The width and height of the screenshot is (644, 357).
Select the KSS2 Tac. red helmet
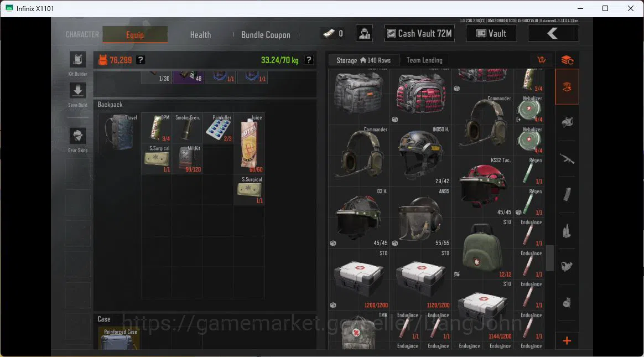pos(482,186)
